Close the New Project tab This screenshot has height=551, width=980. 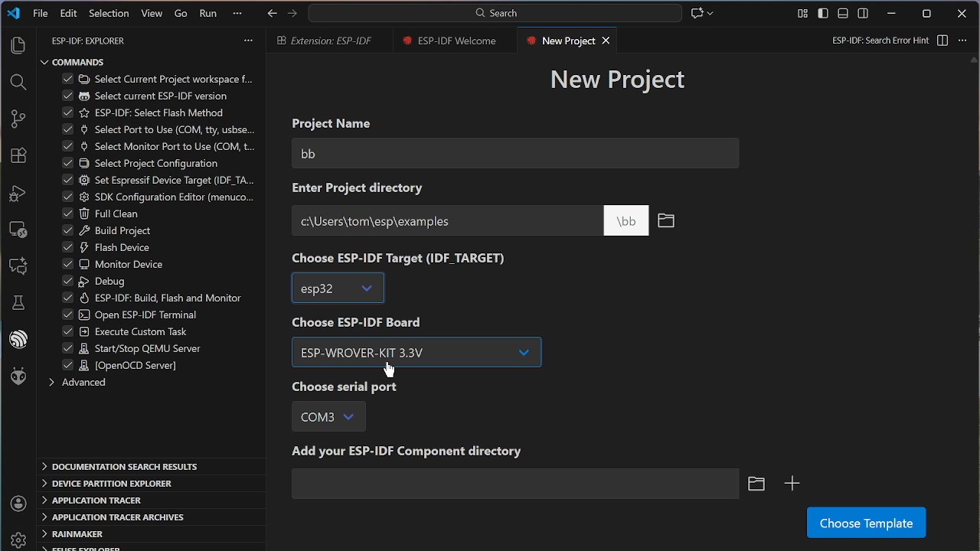tap(606, 41)
